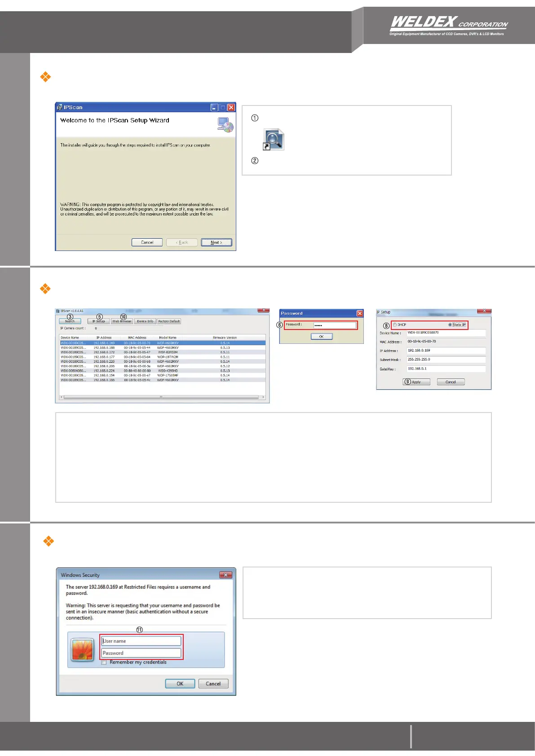Viewport: 535px width, 756px height.
Task: Click MAC address 00-18-9c-05-00-e7
Action: click(137, 375)
